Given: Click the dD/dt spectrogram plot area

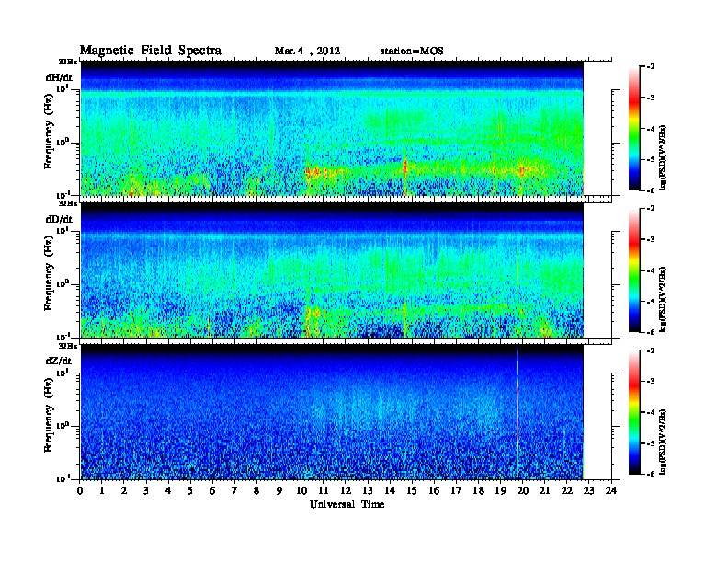Looking at the screenshot, I should coord(332,270).
